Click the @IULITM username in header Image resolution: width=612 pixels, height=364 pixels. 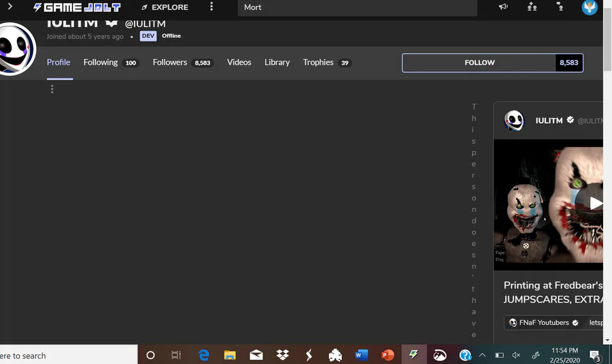(146, 24)
